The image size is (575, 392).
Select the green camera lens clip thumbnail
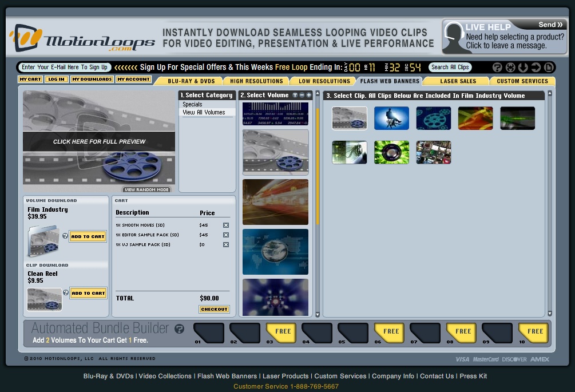391,152
